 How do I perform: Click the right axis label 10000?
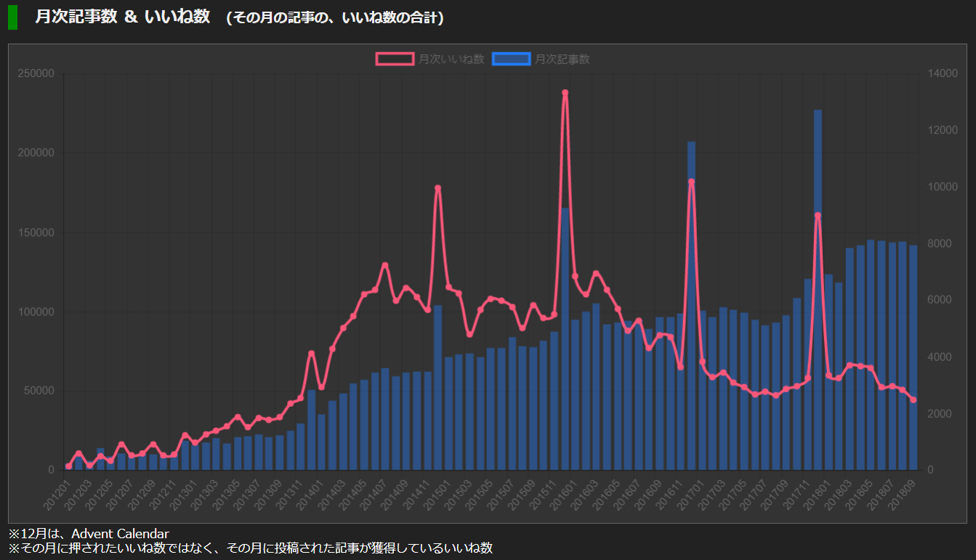943,187
